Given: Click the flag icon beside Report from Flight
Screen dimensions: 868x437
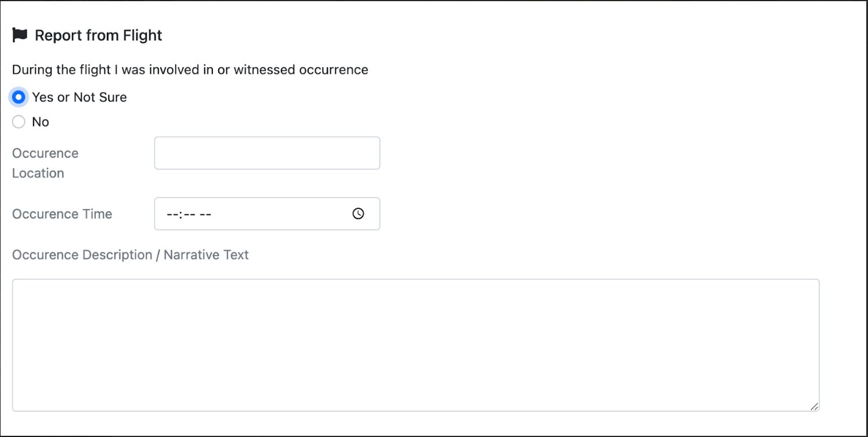Looking at the screenshot, I should click(19, 35).
